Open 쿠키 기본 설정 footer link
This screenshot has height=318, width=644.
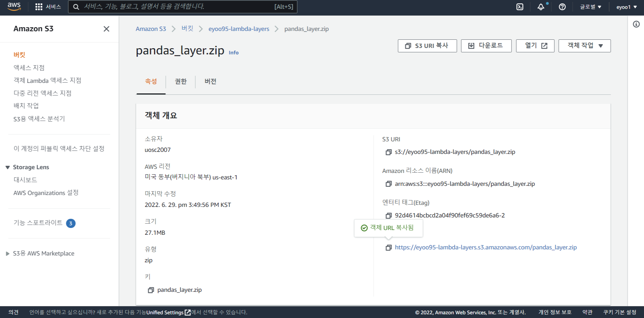[x=620, y=312]
